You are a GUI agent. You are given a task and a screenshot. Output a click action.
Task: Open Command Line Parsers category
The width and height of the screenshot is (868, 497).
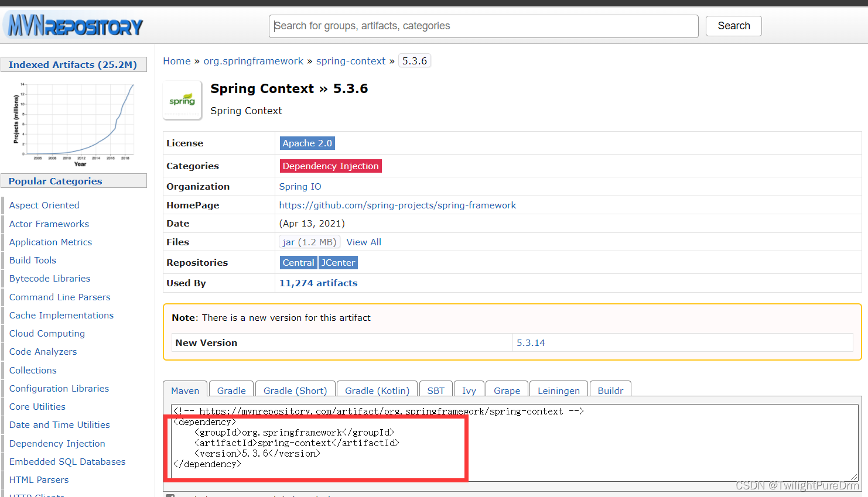[60, 297]
